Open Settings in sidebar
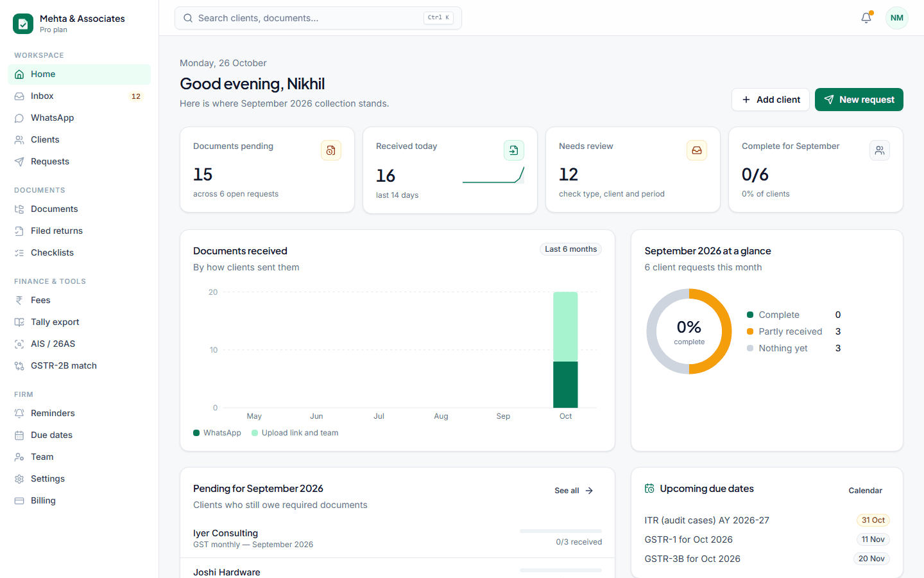Image resolution: width=924 pixels, height=578 pixels. click(79, 479)
